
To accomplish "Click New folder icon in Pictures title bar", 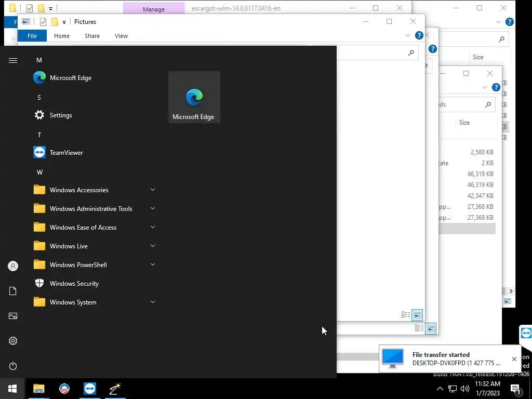I will click(x=55, y=22).
